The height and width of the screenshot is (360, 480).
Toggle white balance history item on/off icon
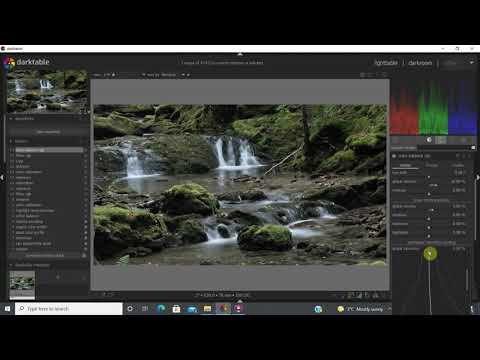[85, 216]
